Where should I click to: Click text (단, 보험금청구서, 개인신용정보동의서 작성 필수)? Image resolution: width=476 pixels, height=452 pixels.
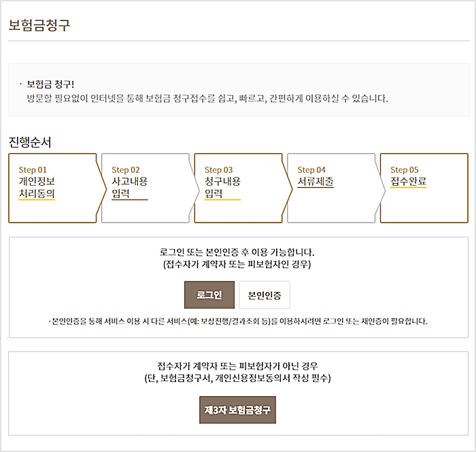click(238, 378)
